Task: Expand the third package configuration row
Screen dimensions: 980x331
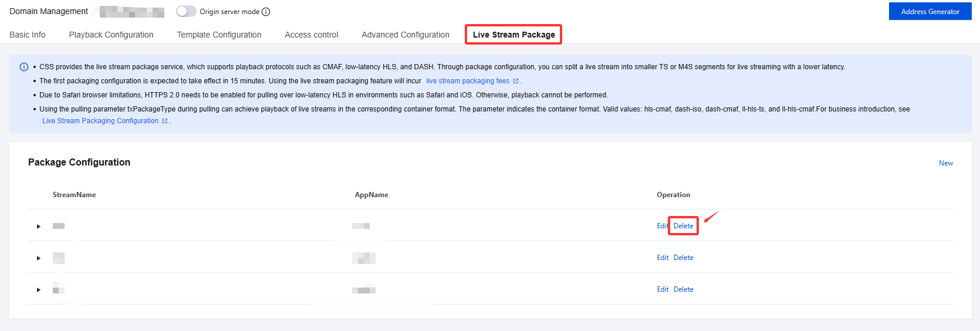Action: [39, 290]
